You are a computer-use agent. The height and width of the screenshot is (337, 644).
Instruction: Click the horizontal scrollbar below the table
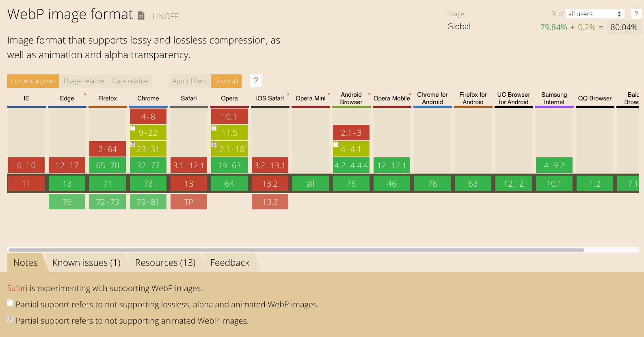pyautogui.click(x=296, y=250)
